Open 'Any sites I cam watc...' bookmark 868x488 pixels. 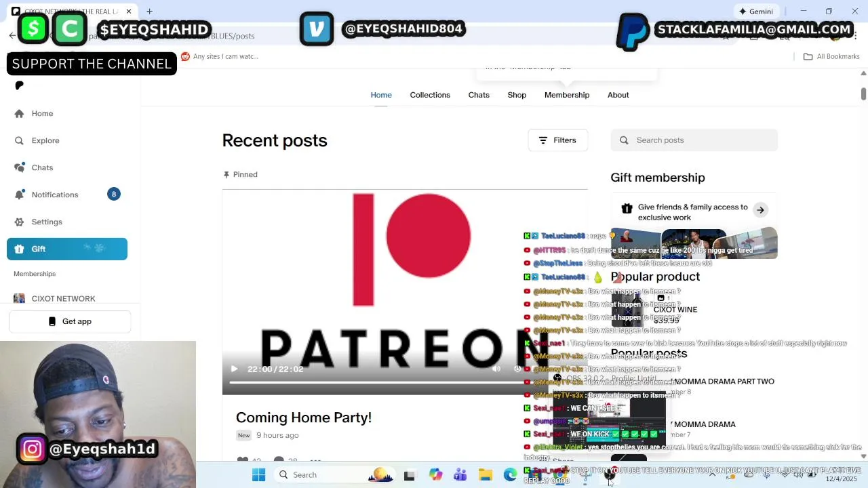(219, 56)
